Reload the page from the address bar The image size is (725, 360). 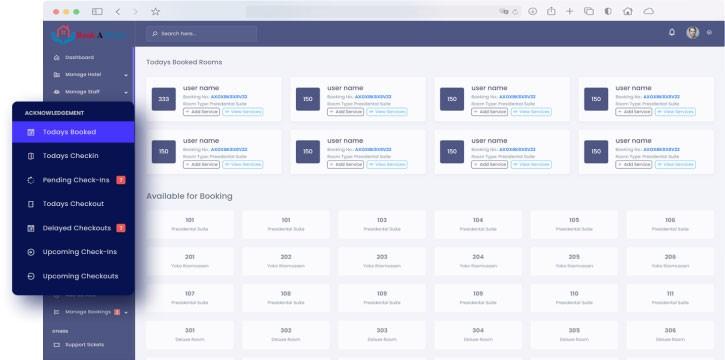tap(515, 12)
